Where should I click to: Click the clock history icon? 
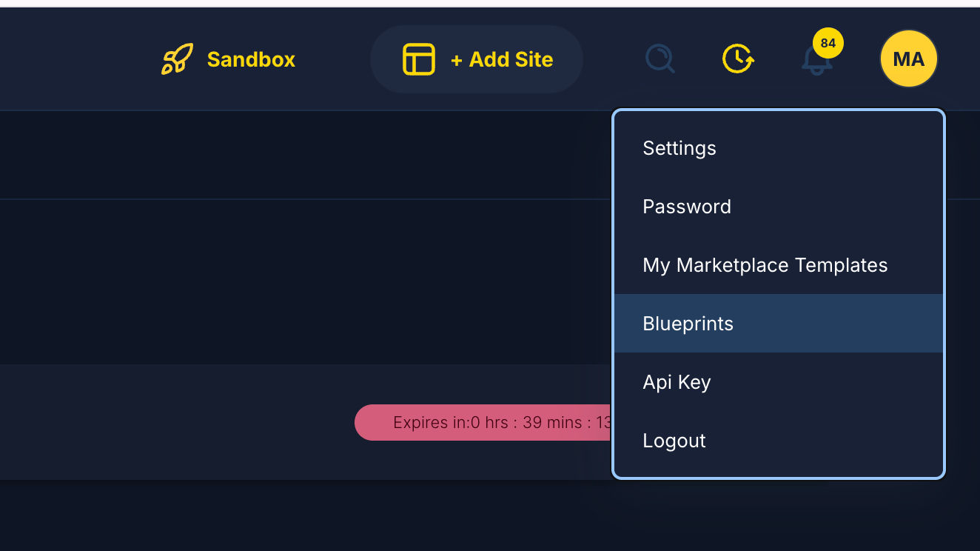click(x=738, y=59)
